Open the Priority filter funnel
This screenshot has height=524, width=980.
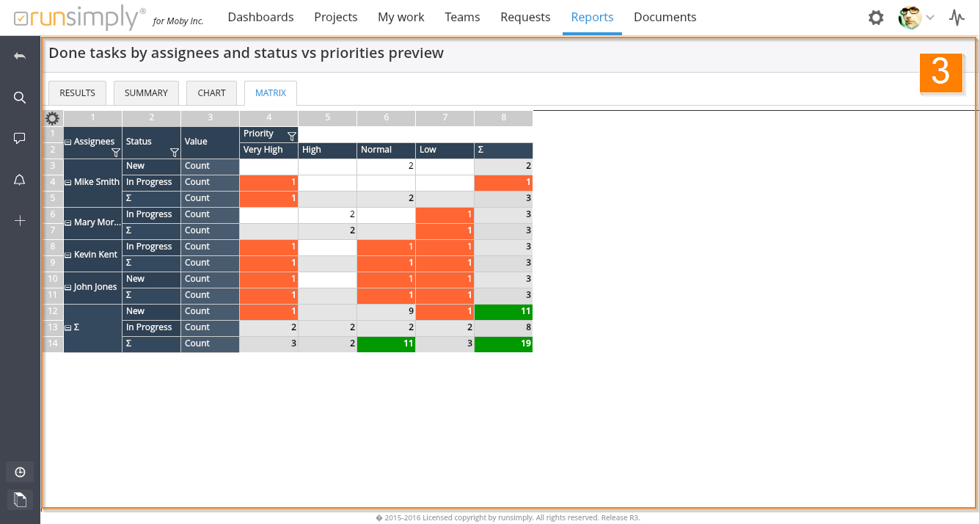coord(291,136)
